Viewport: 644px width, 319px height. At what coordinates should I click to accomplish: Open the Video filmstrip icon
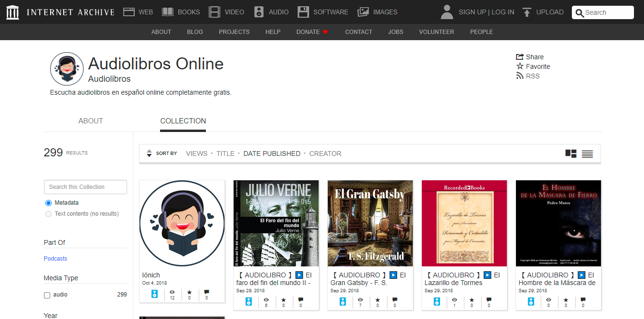click(215, 12)
